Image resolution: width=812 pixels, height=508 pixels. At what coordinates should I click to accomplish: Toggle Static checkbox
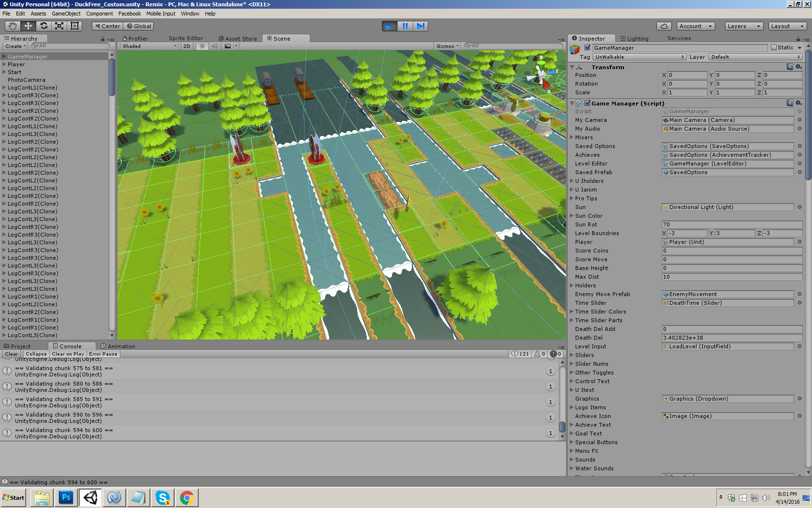tap(774, 47)
